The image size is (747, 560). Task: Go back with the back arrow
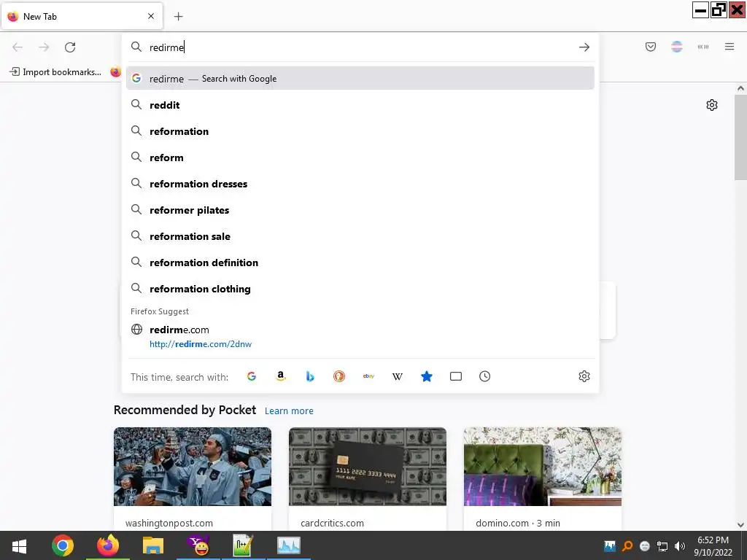pyautogui.click(x=18, y=47)
